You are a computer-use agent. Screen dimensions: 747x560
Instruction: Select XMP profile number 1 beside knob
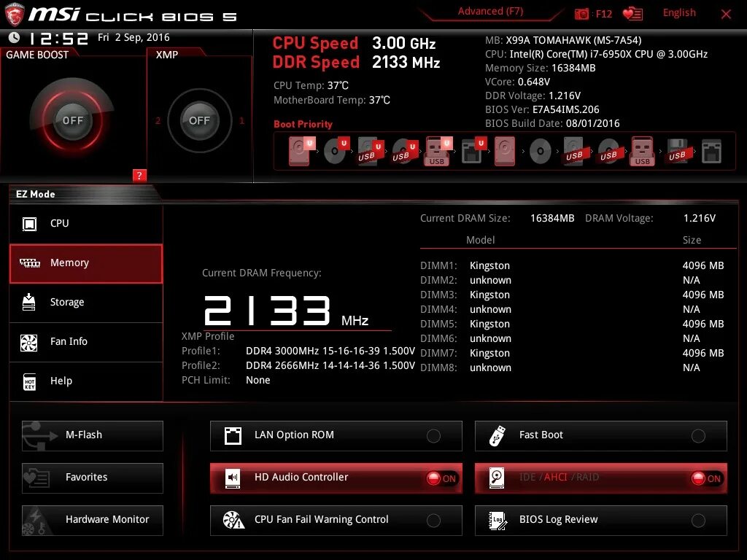tap(241, 120)
